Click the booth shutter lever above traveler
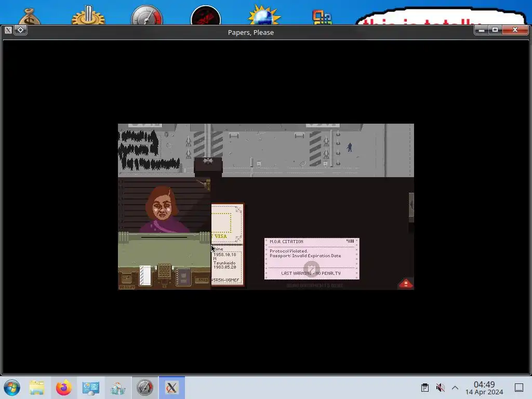This screenshot has height=399, width=532. tap(205, 184)
